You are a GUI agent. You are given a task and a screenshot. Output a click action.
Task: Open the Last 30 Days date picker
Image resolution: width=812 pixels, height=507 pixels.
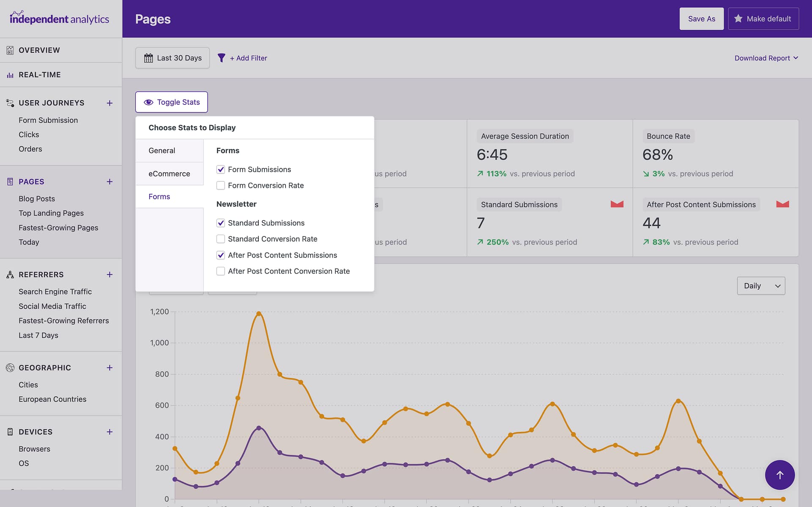[x=173, y=58]
